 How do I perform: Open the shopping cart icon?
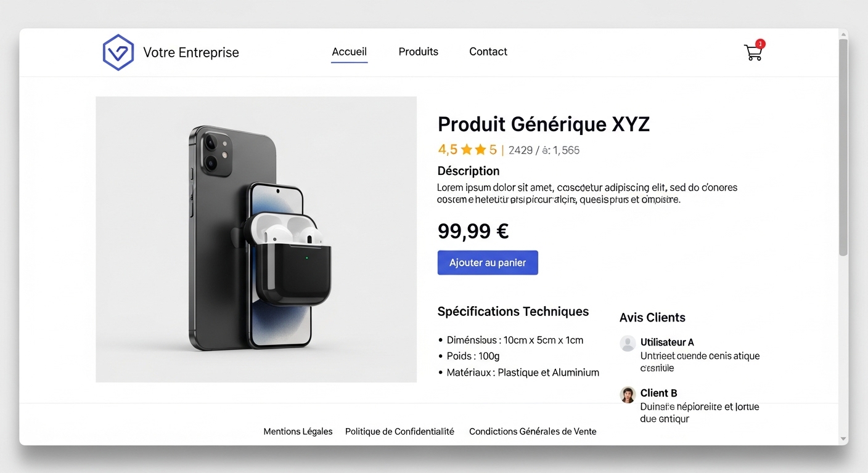coord(753,53)
